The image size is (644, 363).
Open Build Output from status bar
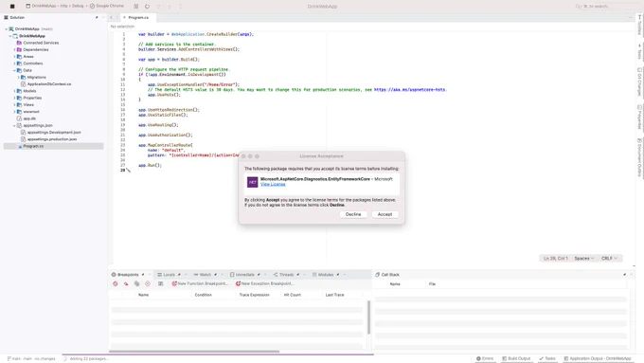click(x=516, y=358)
